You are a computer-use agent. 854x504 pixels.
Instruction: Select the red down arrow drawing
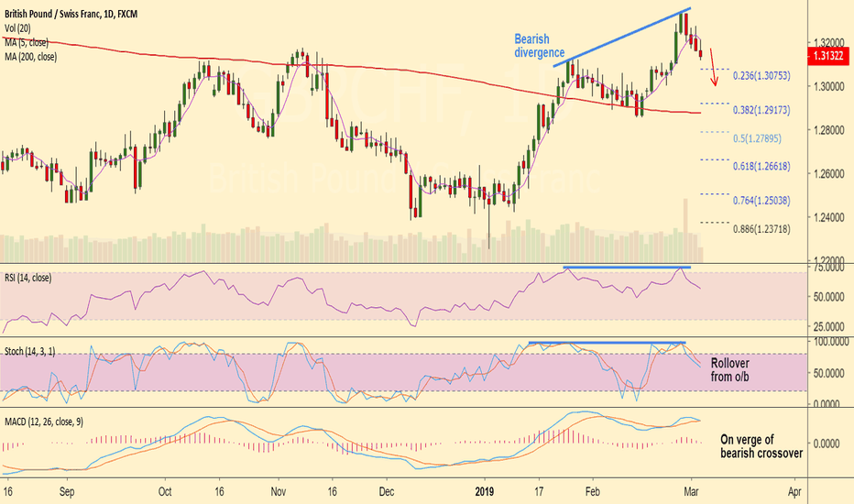coord(713,67)
